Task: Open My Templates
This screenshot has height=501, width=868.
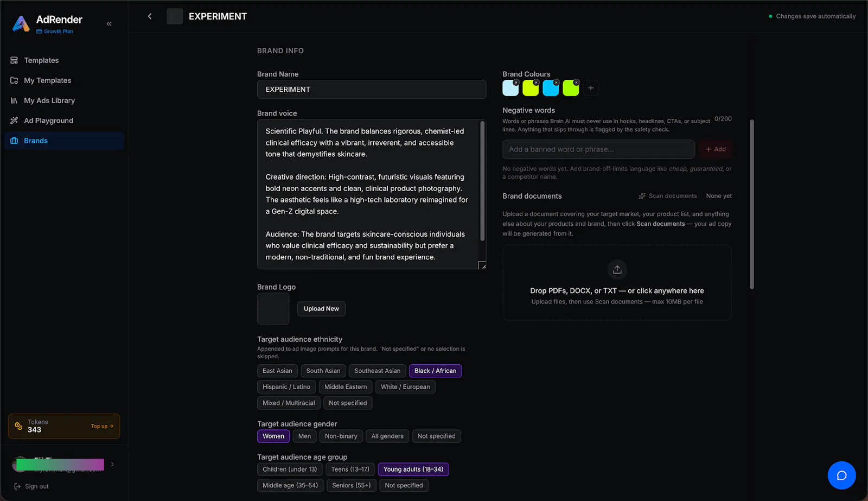Action: 47,80
